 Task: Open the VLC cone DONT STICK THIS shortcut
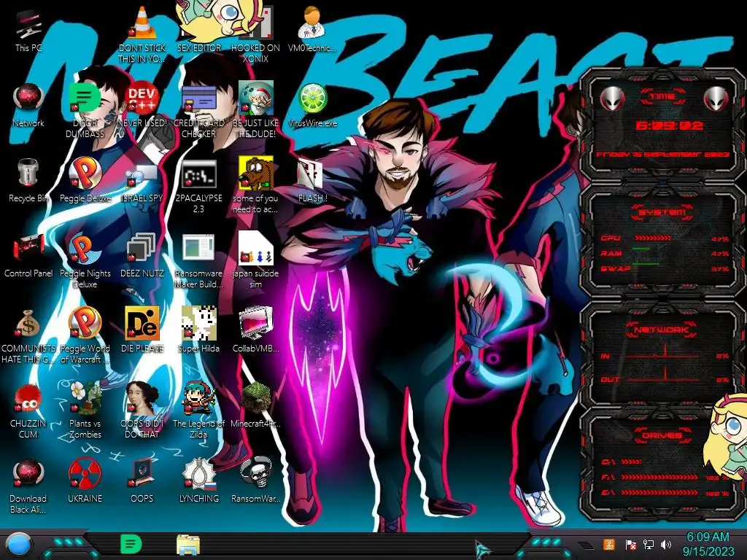(142, 36)
